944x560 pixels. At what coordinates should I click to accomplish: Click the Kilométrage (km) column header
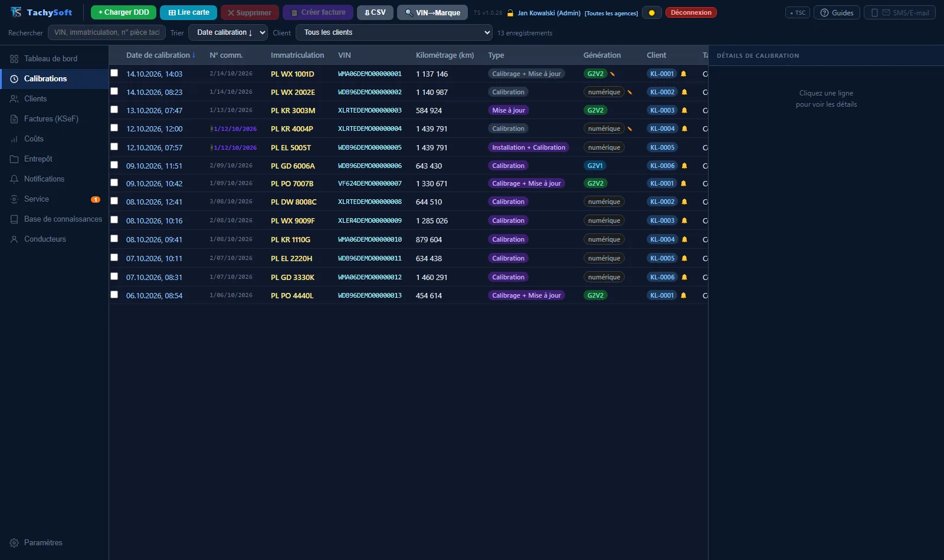pos(445,55)
